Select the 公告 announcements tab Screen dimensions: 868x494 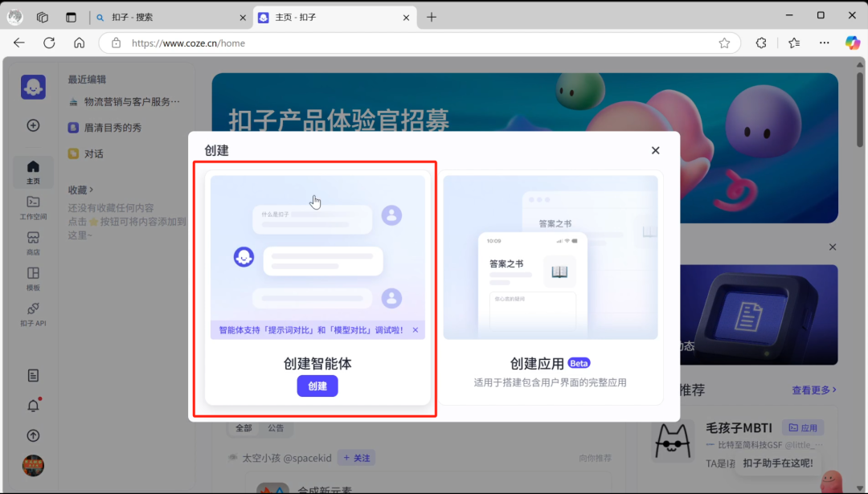click(276, 428)
